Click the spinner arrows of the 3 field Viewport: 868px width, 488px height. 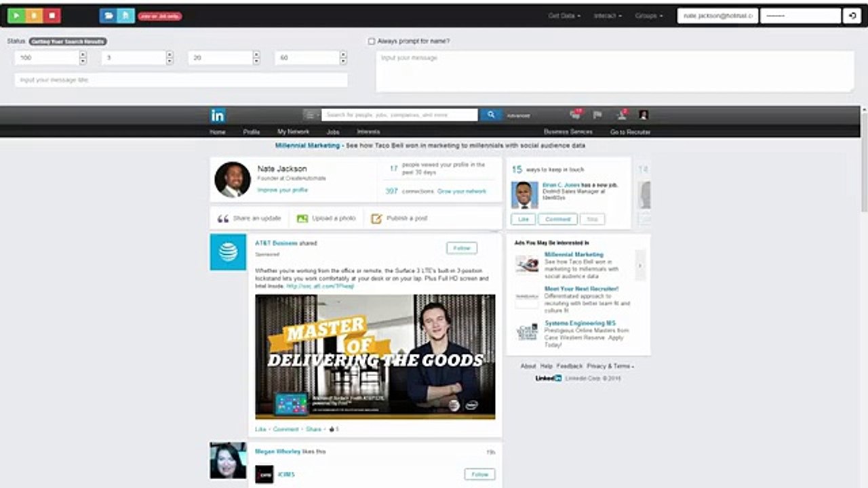[170, 58]
